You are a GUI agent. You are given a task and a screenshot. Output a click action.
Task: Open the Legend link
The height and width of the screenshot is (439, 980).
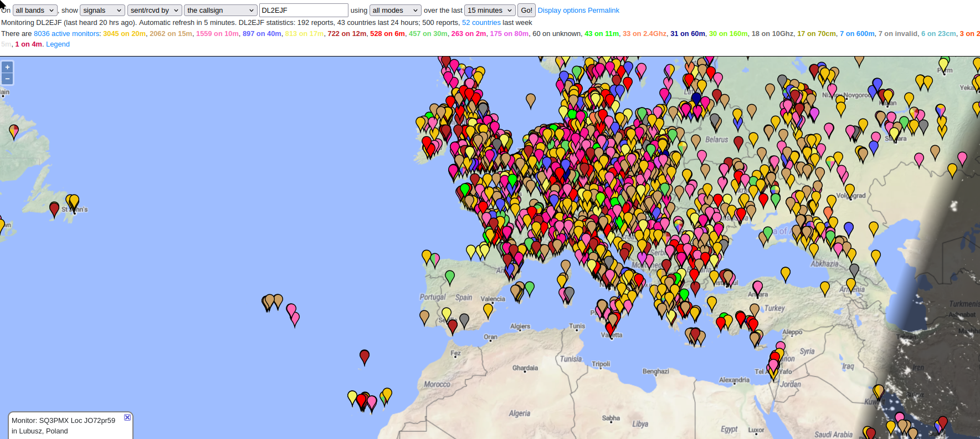[x=58, y=44]
